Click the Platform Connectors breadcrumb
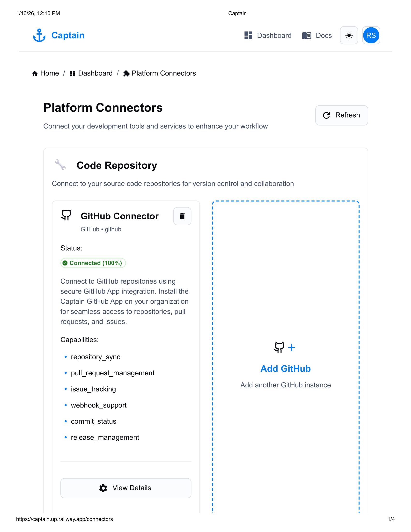This screenshot has height=532, width=411. click(164, 73)
